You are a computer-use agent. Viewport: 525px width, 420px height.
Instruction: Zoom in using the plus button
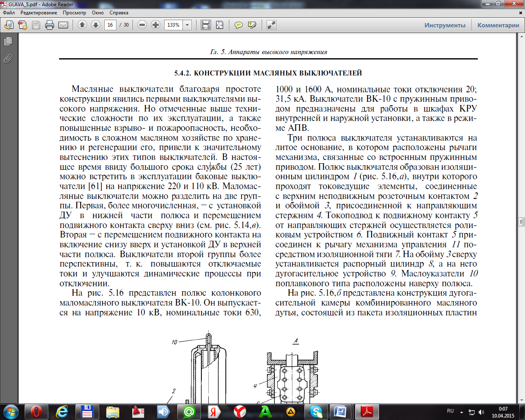pos(155,25)
